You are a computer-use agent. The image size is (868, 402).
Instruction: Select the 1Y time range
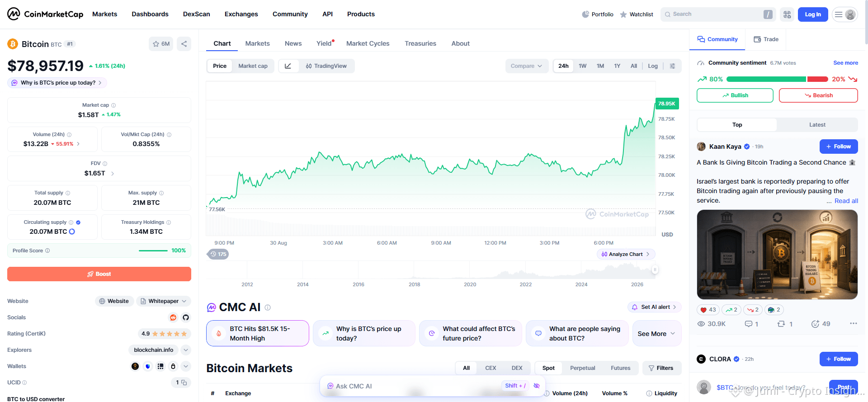pyautogui.click(x=617, y=66)
